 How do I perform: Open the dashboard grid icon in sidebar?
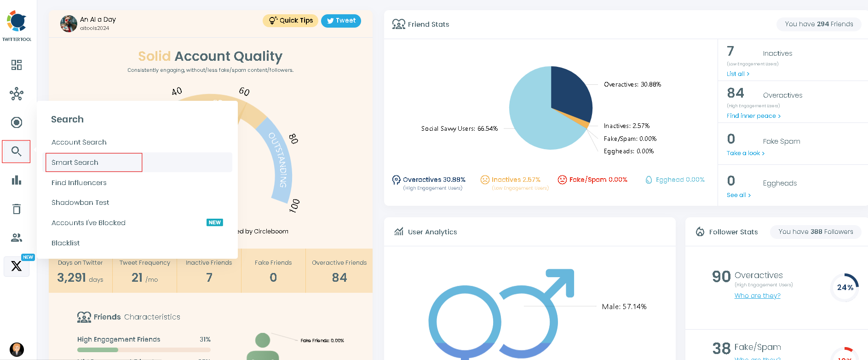pos(17,65)
